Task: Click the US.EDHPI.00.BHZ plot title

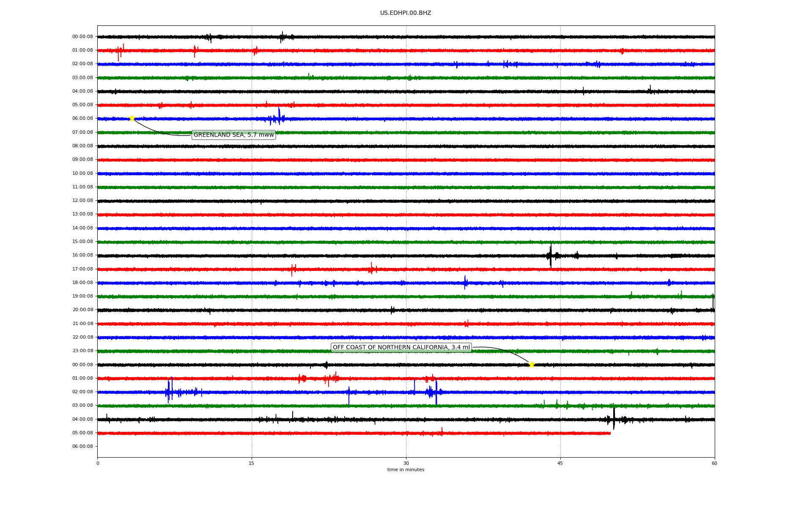Action: tap(406, 13)
